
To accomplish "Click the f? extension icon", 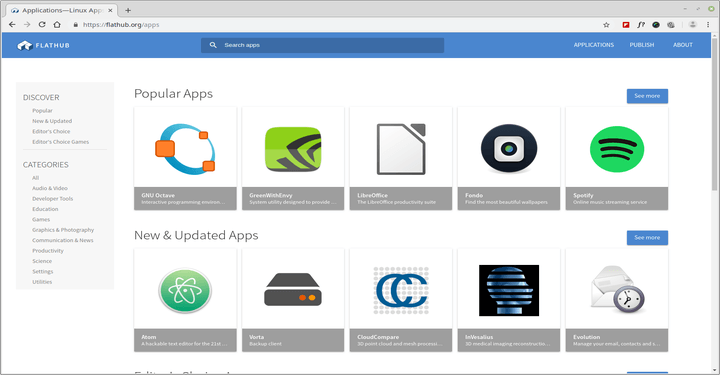I will tap(641, 25).
